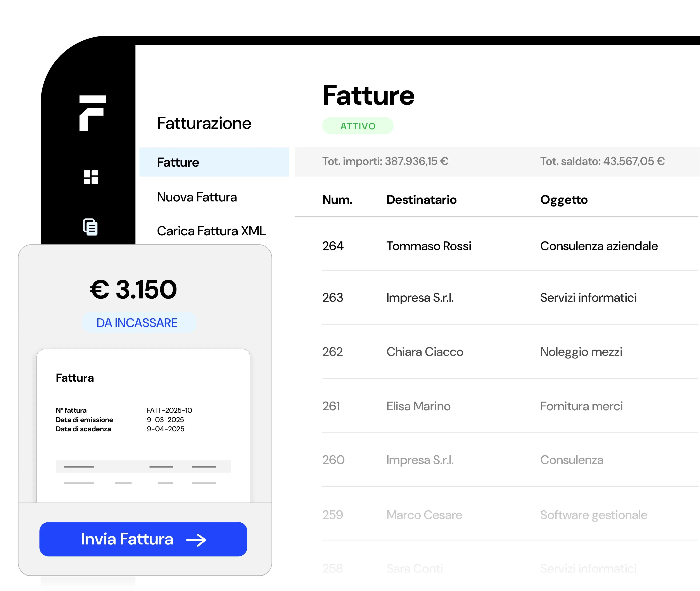Sort by the Destinatario column header
Screen dimensions: 700x591
point(421,200)
